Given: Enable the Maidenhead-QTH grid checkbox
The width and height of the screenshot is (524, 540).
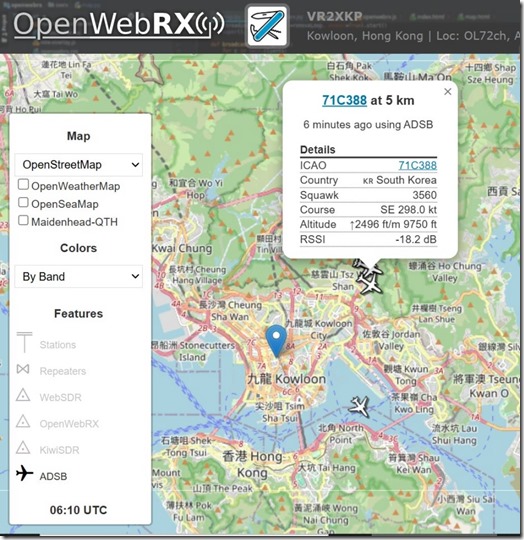Looking at the screenshot, I should pyautogui.click(x=23, y=220).
